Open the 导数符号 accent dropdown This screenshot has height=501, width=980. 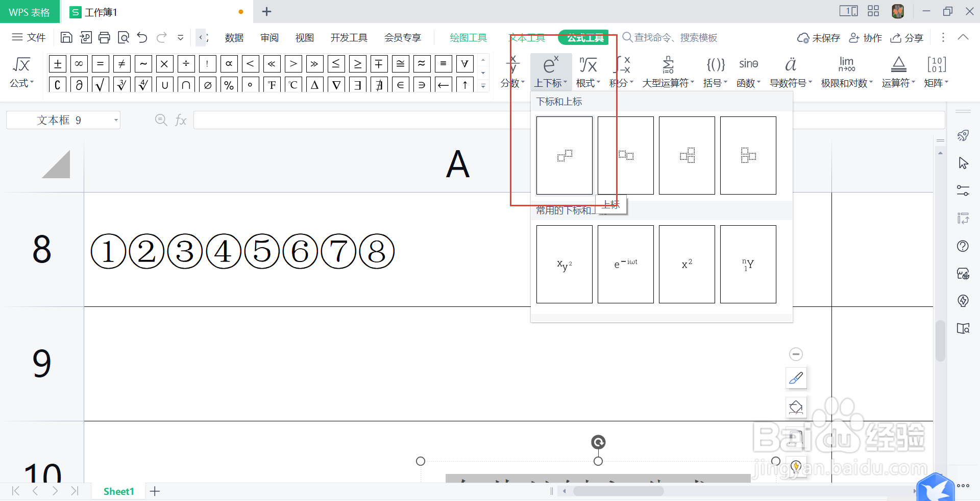click(x=791, y=71)
